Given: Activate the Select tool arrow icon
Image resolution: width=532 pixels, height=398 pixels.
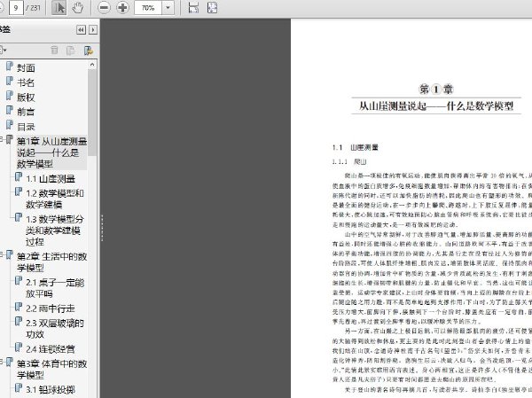Looking at the screenshot, I should pyautogui.click(x=59, y=8).
